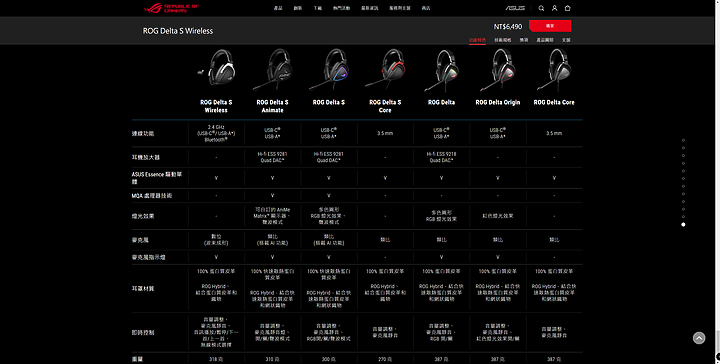
Task: Switch to the 技術規格 tab
Action: tap(503, 40)
